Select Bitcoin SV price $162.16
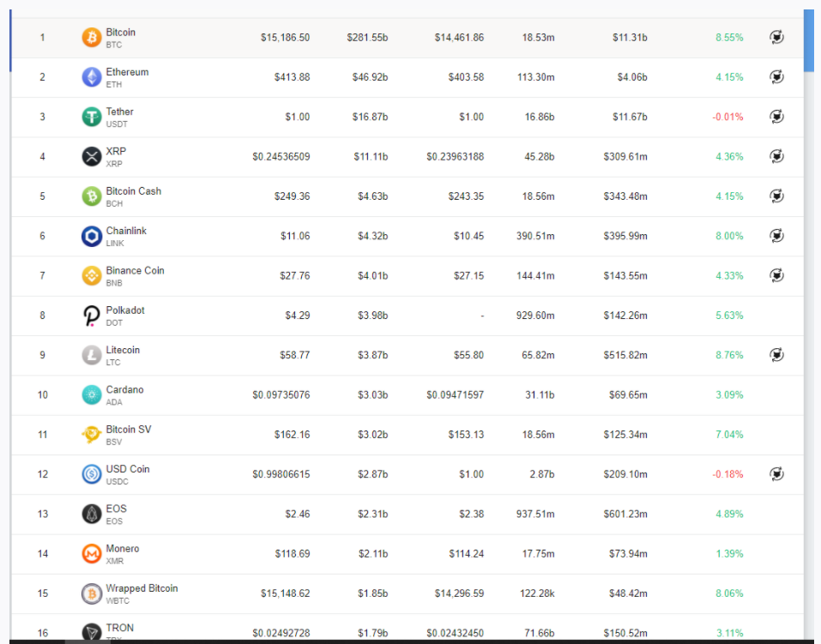 pyautogui.click(x=293, y=435)
